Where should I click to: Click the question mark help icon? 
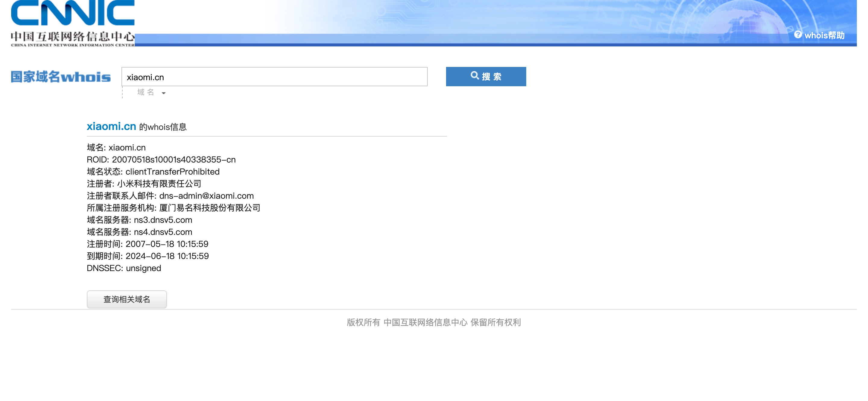(x=797, y=35)
